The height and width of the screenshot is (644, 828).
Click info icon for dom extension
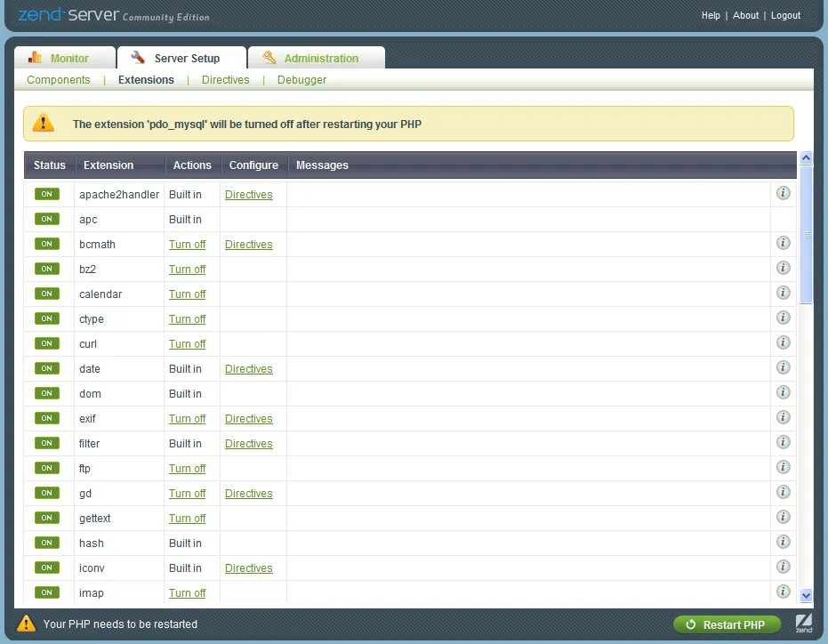[x=784, y=392]
